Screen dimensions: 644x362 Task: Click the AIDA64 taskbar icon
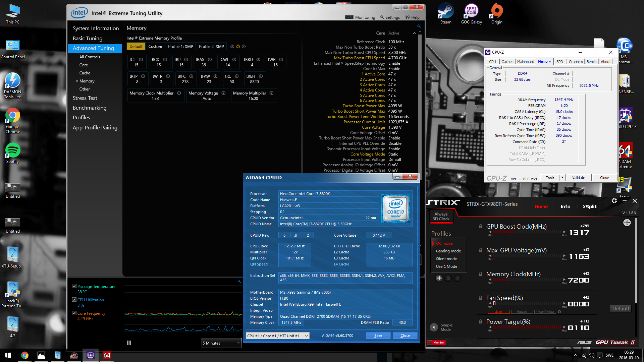107,355
